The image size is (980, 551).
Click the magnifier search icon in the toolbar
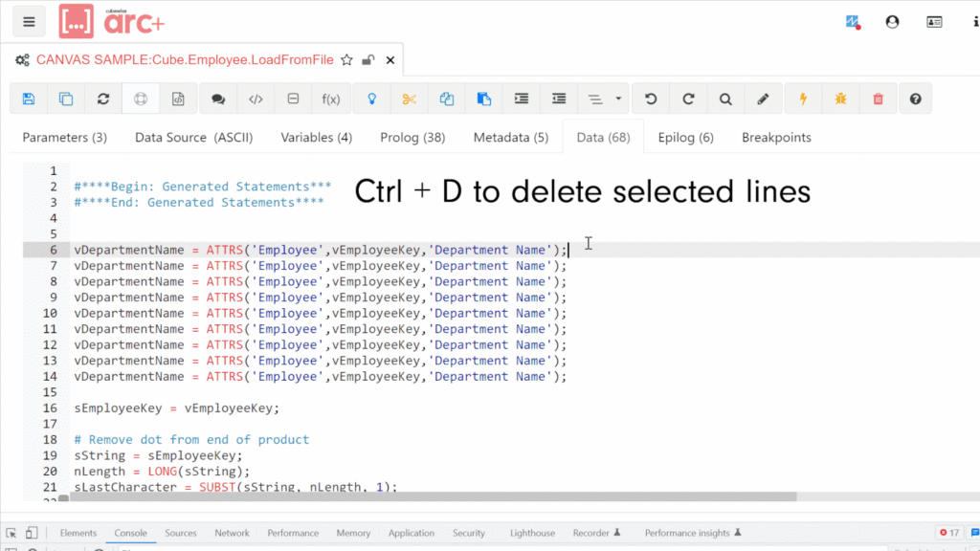pyautogui.click(x=725, y=99)
